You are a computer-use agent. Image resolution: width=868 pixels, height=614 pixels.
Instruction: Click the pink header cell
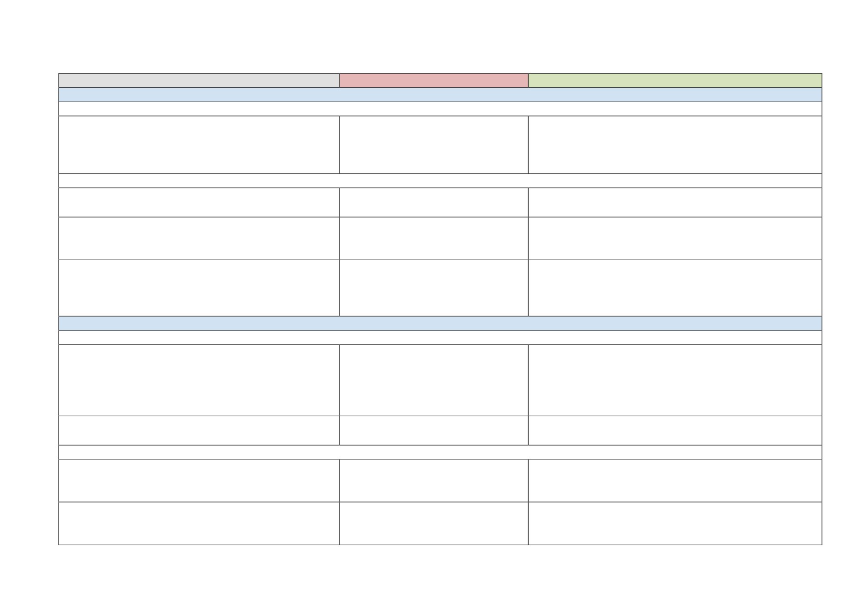(434, 80)
